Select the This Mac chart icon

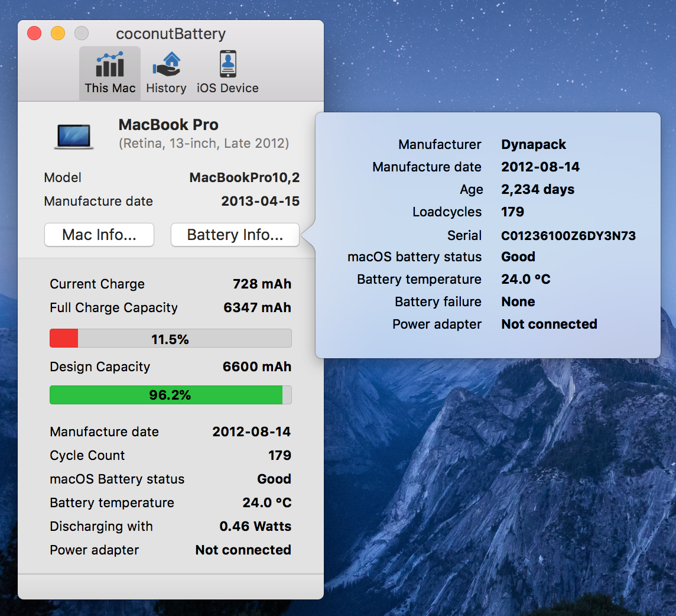point(110,64)
